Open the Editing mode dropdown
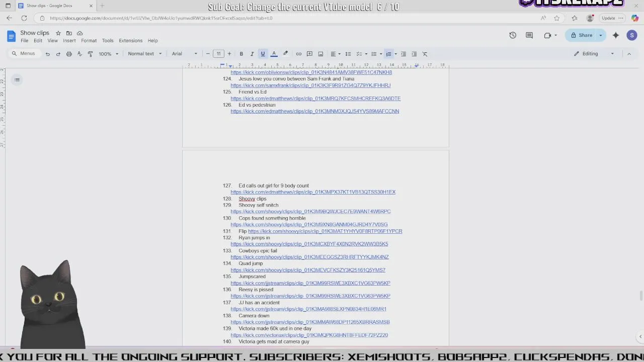This screenshot has height=362, width=644. click(x=595, y=54)
